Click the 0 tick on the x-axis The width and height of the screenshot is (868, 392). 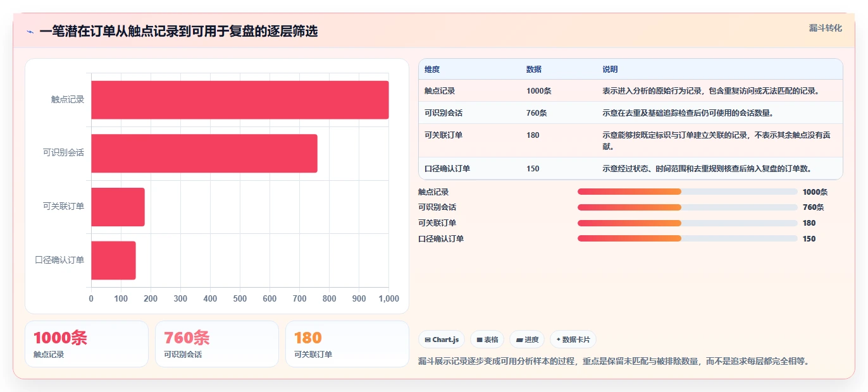[91, 298]
